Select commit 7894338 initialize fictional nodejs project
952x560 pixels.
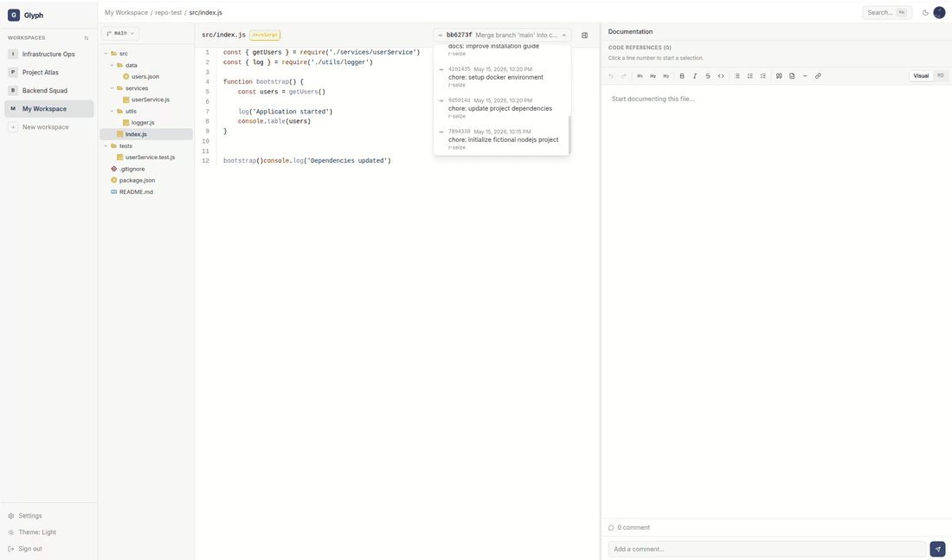click(x=501, y=139)
